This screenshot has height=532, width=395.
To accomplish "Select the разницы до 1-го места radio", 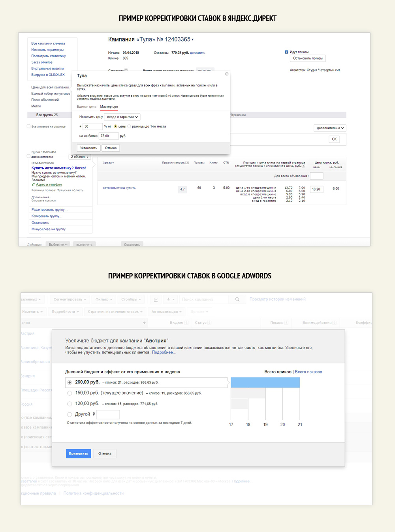I will (129, 126).
